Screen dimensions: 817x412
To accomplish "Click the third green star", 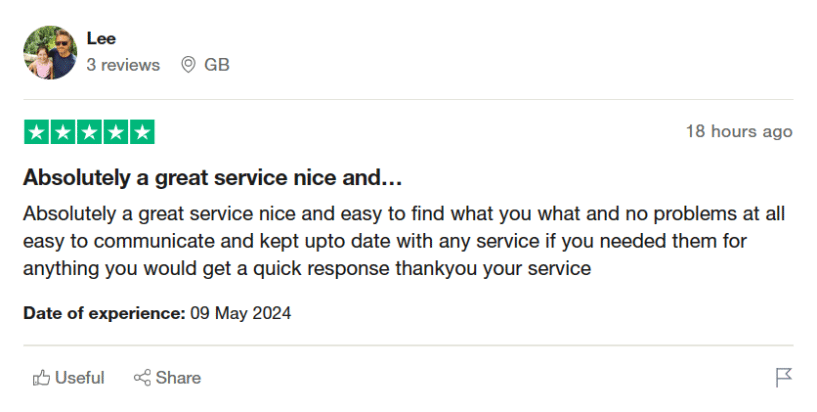I will pos(89,132).
